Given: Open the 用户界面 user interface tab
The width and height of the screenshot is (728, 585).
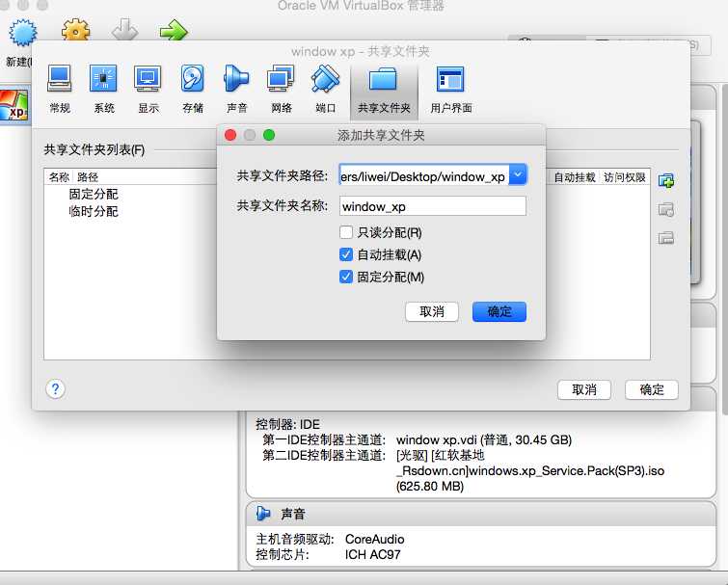Looking at the screenshot, I should pyautogui.click(x=451, y=90).
